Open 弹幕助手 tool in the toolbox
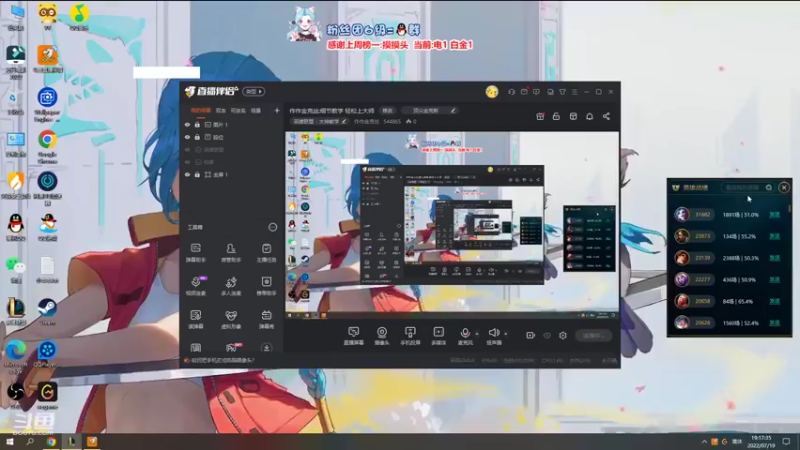Viewport: 800px width, 450px height. [x=195, y=253]
